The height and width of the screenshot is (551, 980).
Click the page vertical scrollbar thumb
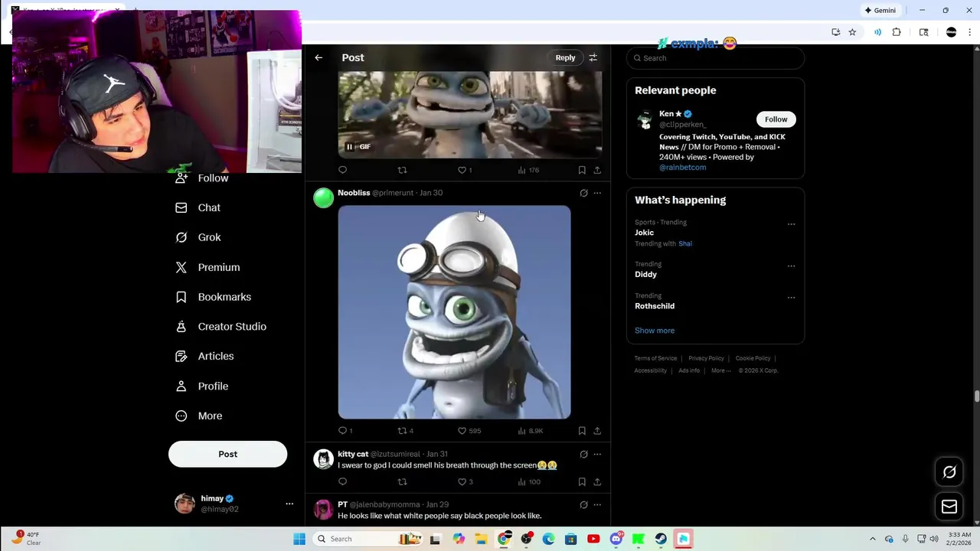click(x=976, y=396)
